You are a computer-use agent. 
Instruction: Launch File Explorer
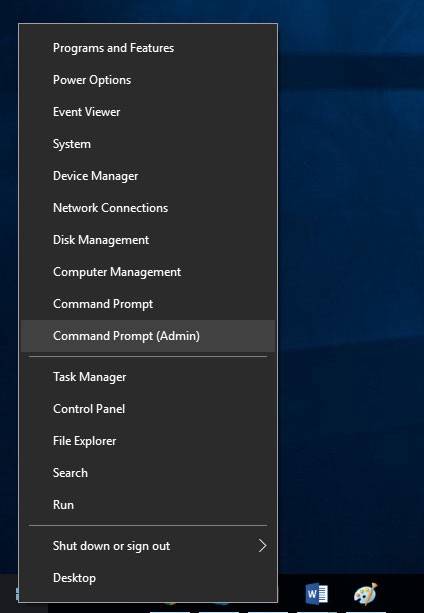(x=148, y=441)
